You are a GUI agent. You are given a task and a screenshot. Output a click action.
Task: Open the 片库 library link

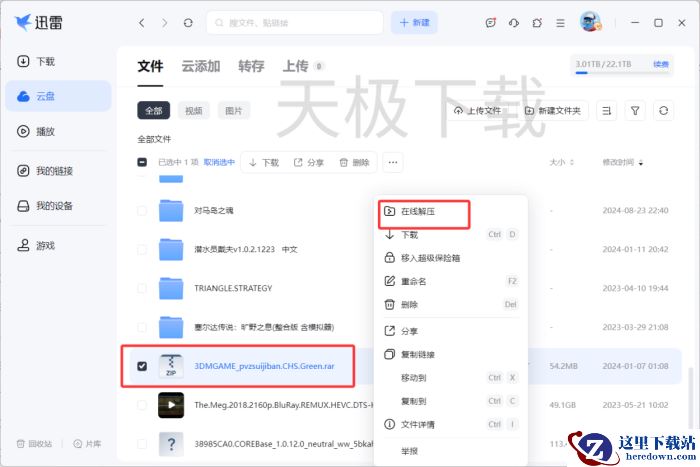[x=87, y=444]
